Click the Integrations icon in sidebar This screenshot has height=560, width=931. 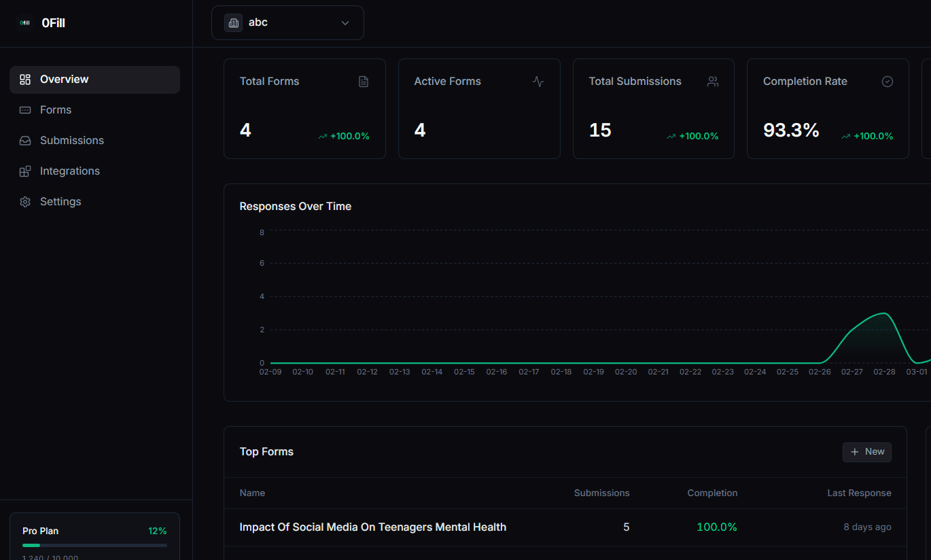click(x=25, y=171)
